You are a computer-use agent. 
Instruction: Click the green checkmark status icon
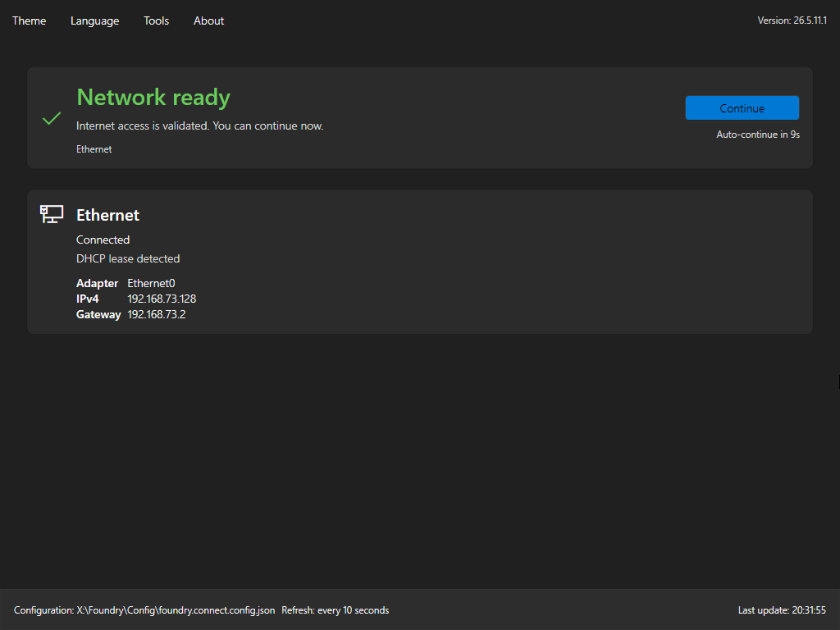pos(52,118)
